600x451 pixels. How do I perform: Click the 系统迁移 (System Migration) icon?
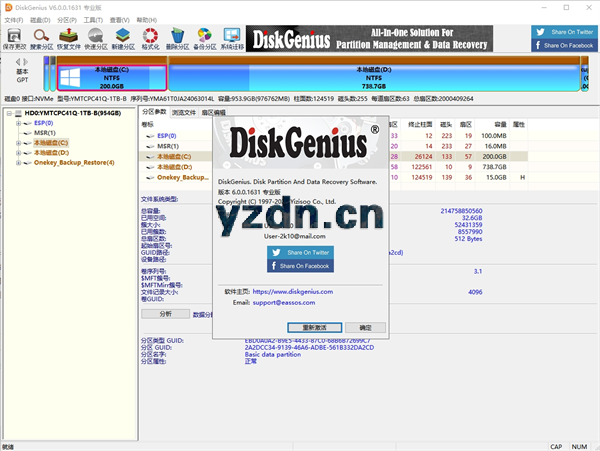tap(231, 38)
